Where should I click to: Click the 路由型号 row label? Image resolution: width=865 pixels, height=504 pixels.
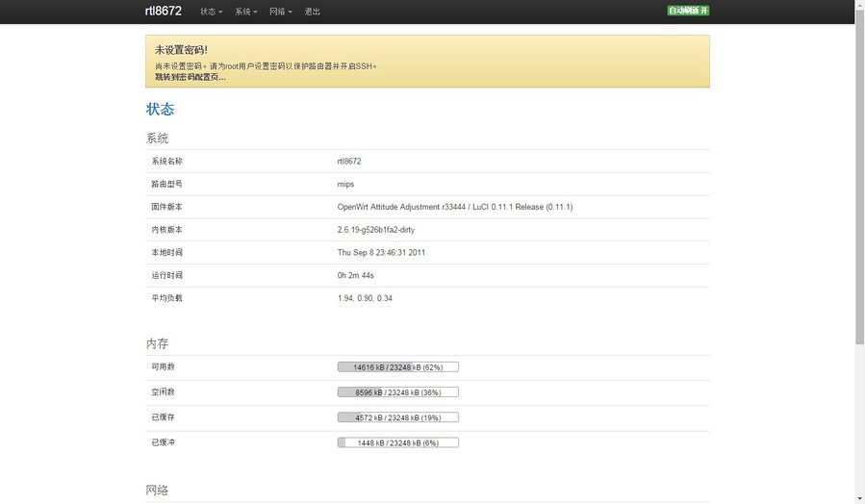166,184
